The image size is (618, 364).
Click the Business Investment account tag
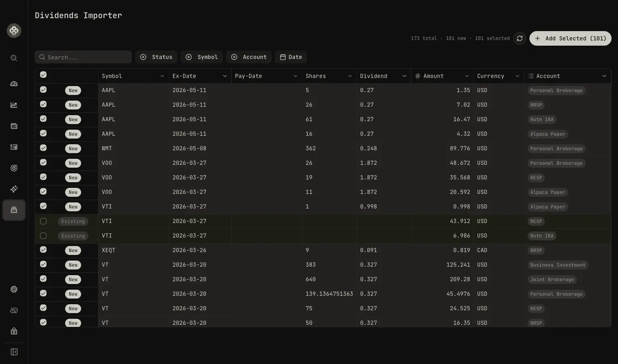tap(558, 265)
